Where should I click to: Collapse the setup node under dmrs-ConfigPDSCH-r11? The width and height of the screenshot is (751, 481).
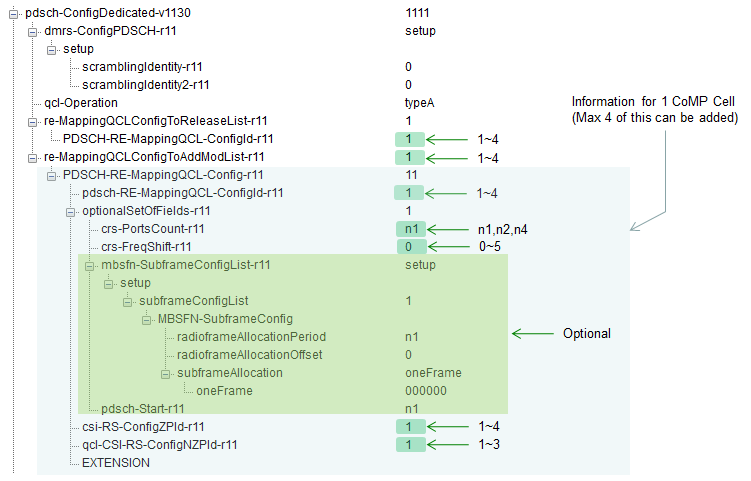[52, 50]
